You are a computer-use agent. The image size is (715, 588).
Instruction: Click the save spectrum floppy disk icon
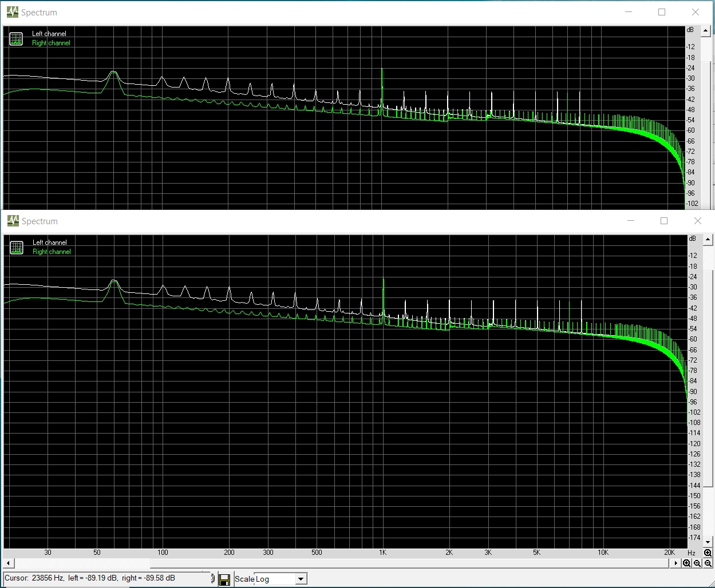224,579
